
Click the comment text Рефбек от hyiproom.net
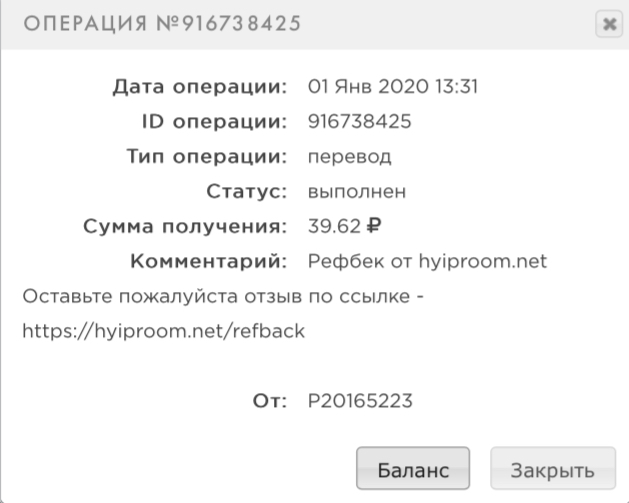tap(427, 262)
